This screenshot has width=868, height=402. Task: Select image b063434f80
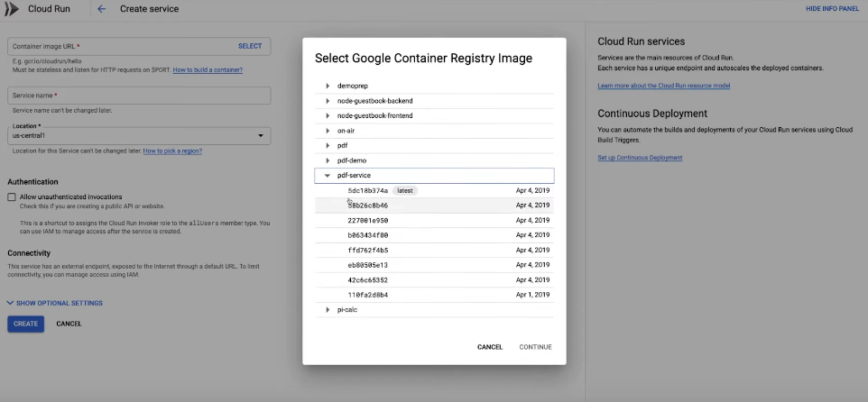[x=434, y=235]
